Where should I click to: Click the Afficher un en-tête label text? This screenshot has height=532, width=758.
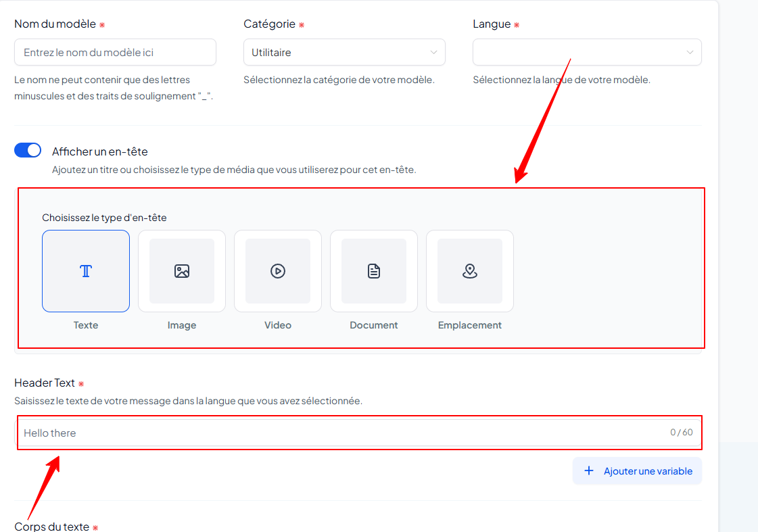tap(100, 151)
